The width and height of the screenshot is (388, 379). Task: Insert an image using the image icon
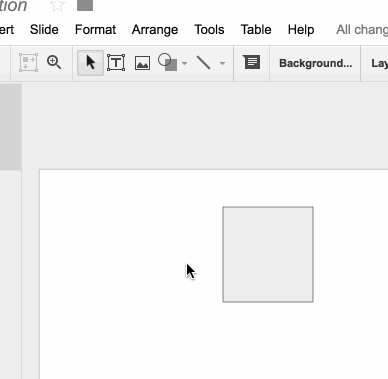click(x=142, y=63)
